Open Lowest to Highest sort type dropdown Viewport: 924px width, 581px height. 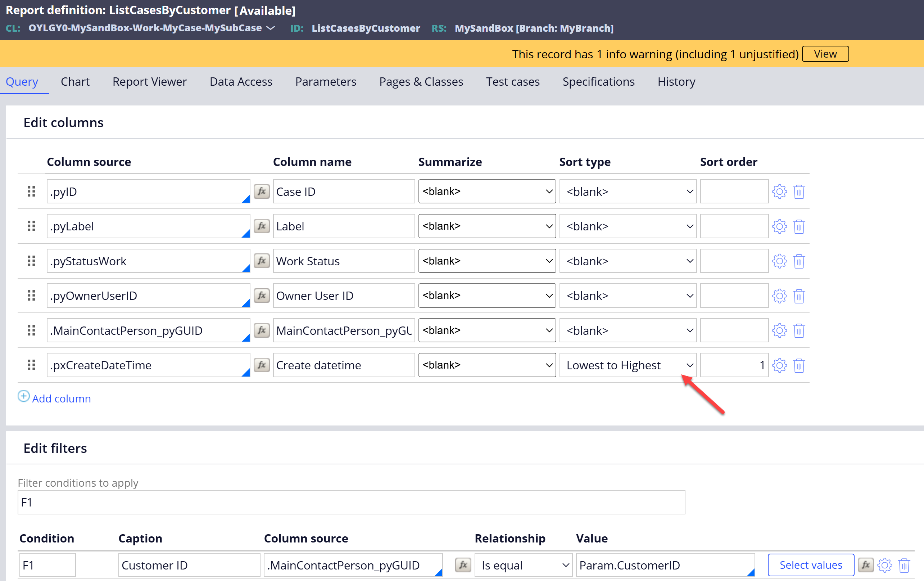click(x=628, y=365)
